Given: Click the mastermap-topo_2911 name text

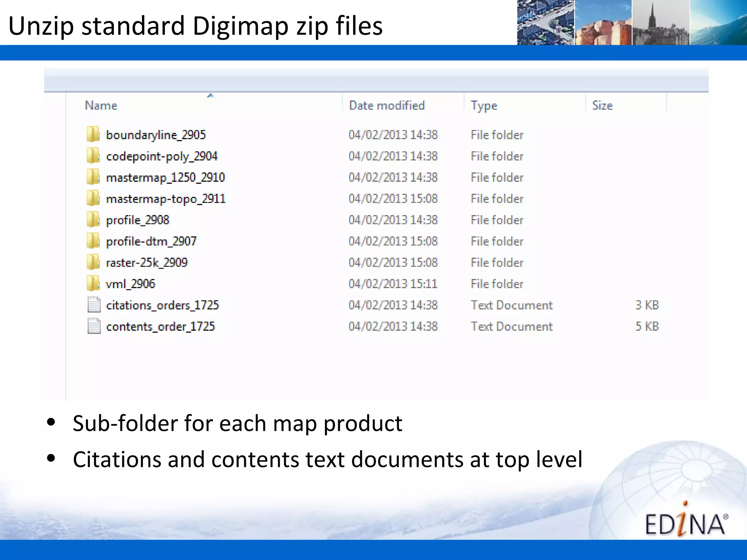Looking at the screenshot, I should (166, 199).
